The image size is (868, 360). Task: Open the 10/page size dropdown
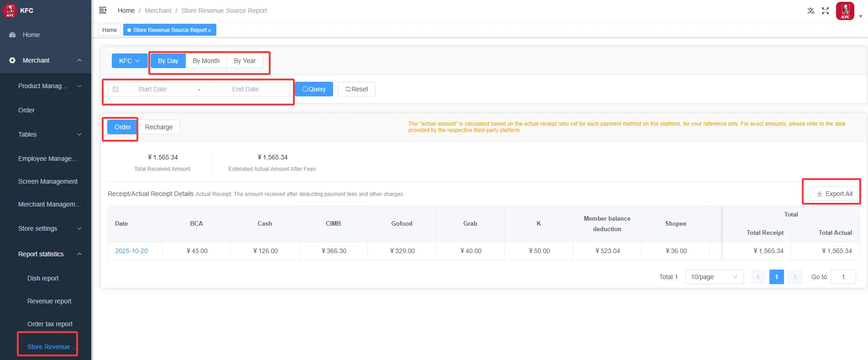(x=714, y=277)
